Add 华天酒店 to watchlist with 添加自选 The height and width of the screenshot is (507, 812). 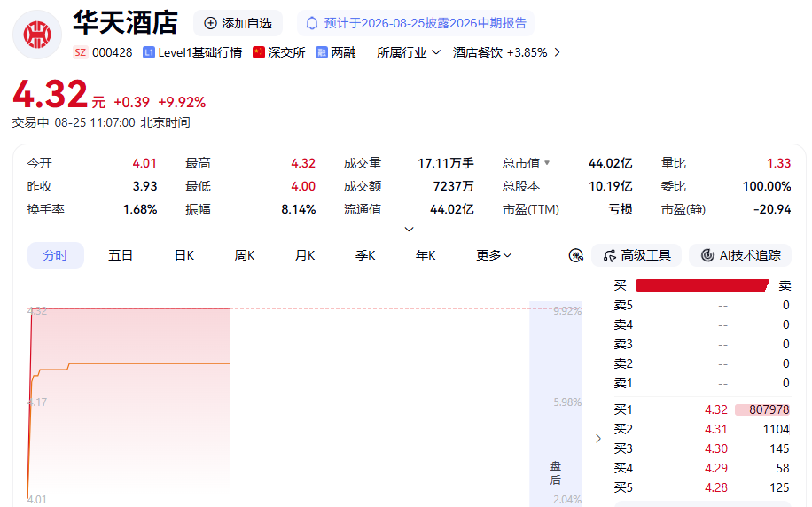[238, 23]
